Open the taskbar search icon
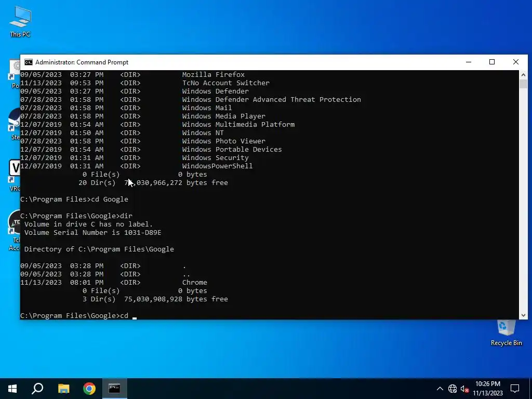The height and width of the screenshot is (399, 532). 37,389
